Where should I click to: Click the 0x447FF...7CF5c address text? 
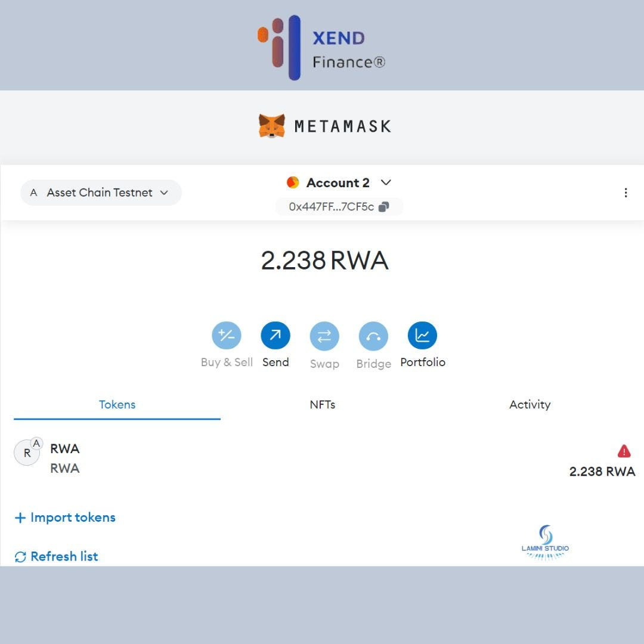tap(331, 206)
